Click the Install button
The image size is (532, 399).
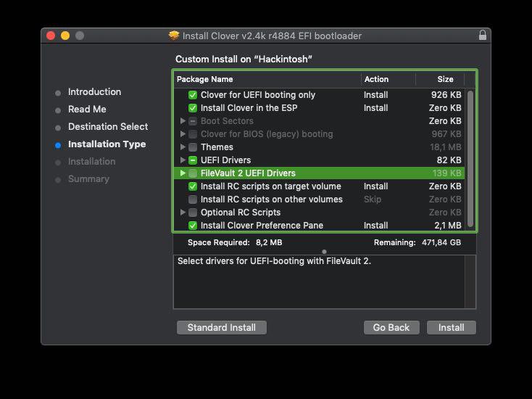point(452,327)
